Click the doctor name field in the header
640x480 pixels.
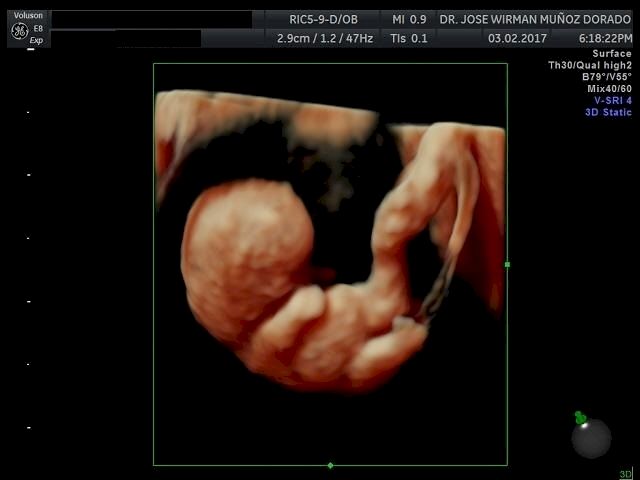pos(535,19)
